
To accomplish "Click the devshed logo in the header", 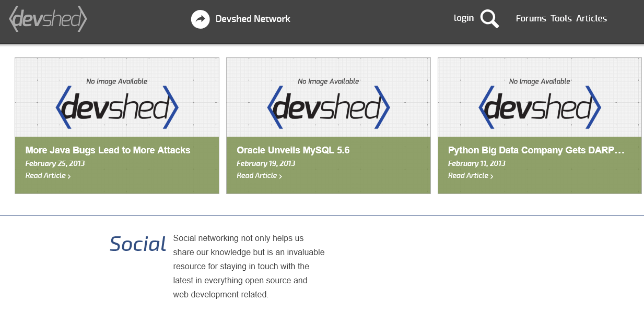I will click(x=48, y=19).
